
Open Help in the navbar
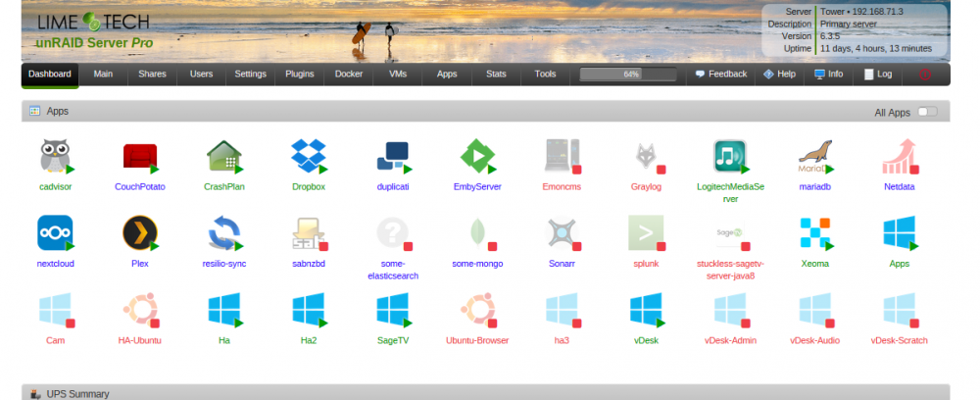(779, 74)
